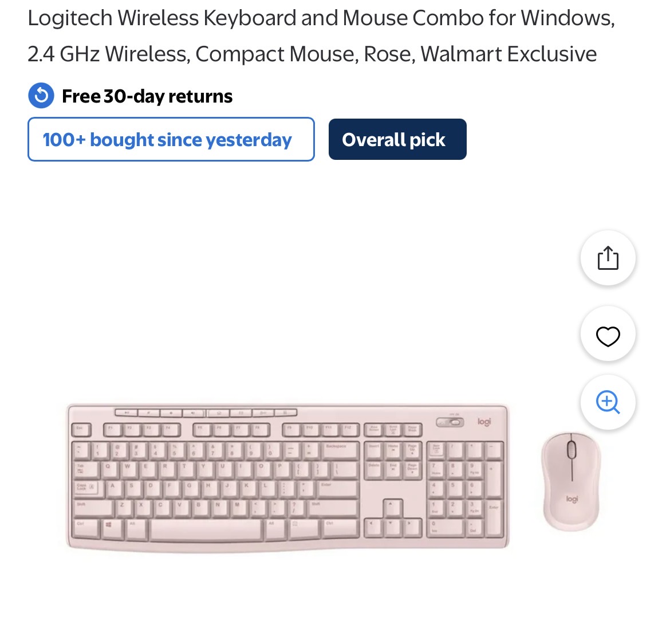The width and height of the screenshot is (670, 644).
Task: Click the blue circular returns arrow icon
Action: [x=41, y=95]
